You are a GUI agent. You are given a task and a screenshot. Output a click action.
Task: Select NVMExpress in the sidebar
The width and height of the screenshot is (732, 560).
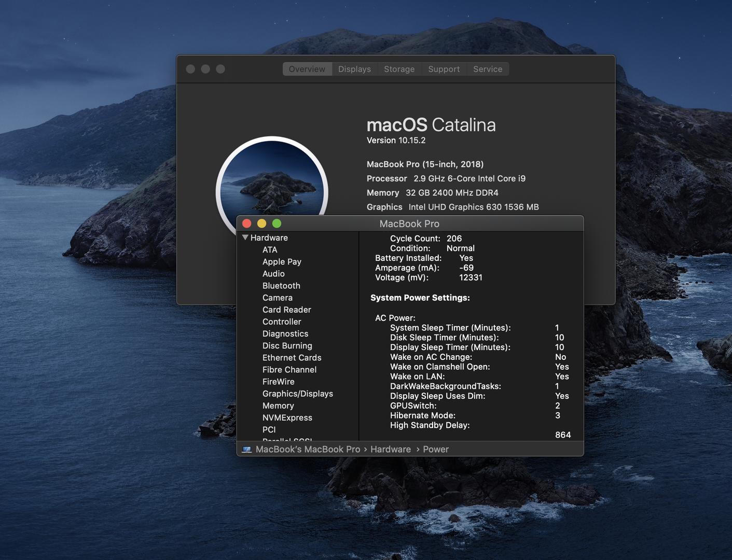click(287, 417)
